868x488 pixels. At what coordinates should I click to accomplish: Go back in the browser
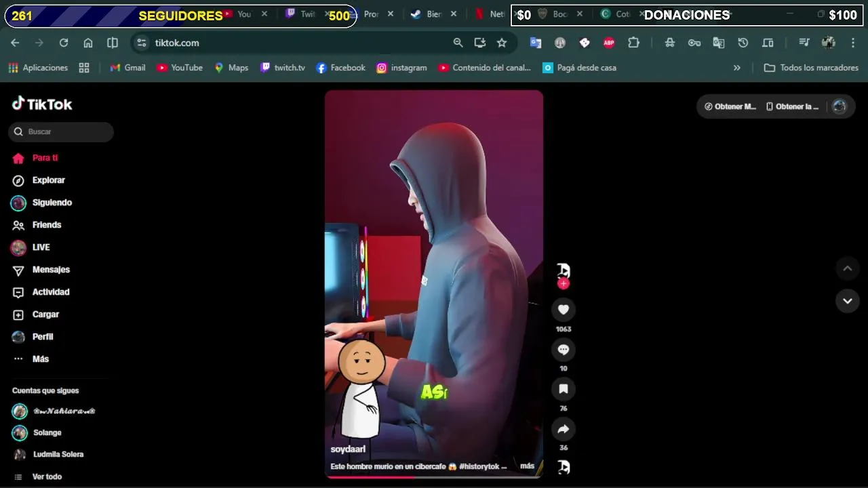coord(15,43)
